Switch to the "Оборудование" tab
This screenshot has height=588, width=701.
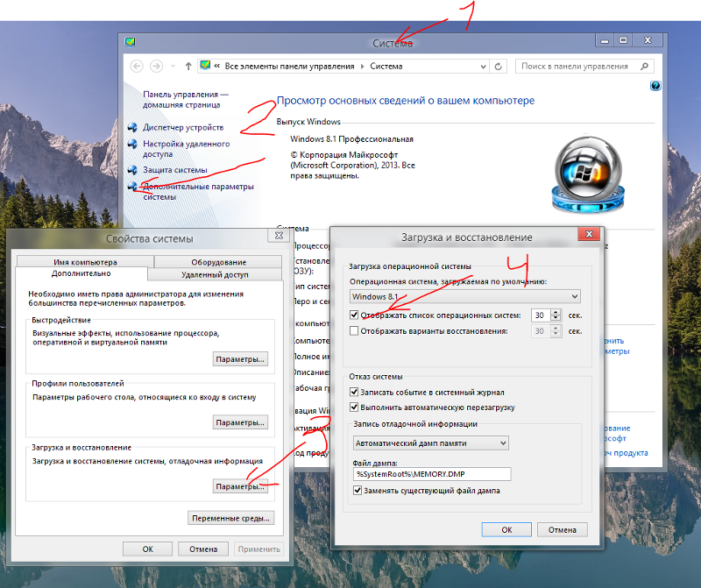point(218,262)
